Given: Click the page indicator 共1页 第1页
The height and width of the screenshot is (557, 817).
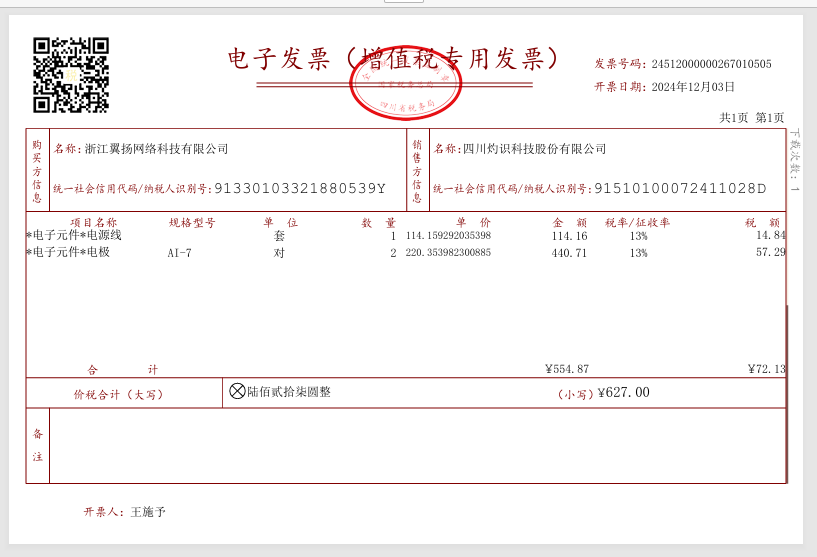Looking at the screenshot, I should [751, 118].
